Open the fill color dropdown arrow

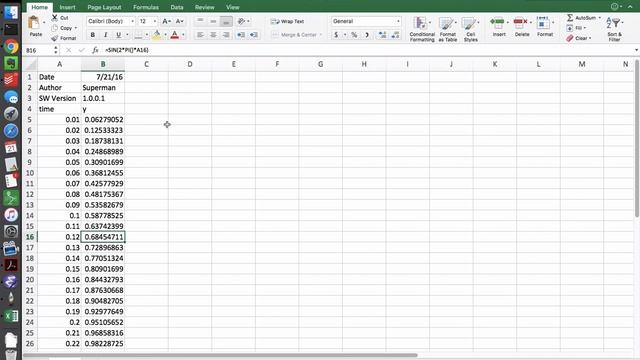pyautogui.click(x=165, y=36)
